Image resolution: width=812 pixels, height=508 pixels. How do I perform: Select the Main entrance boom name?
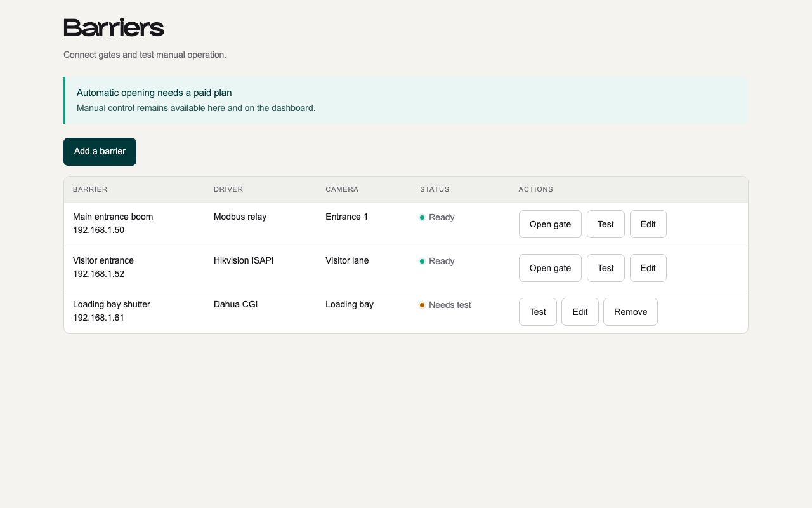[113, 217]
